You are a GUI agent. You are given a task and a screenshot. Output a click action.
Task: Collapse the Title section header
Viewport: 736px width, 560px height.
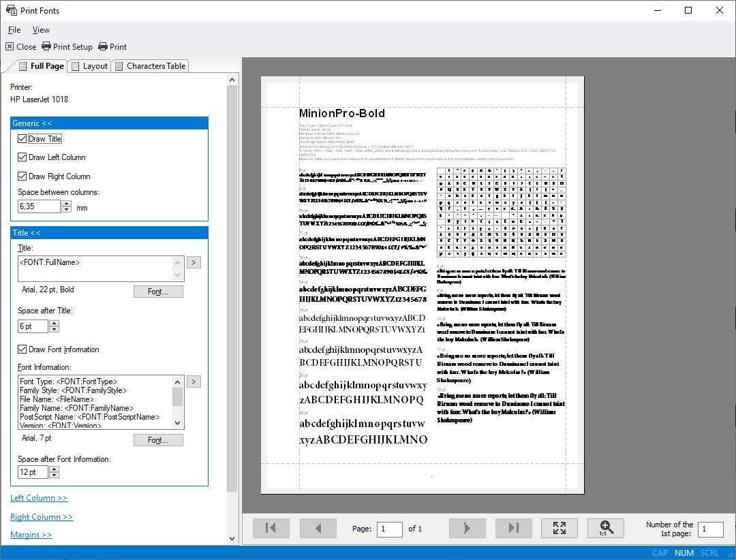(x=109, y=233)
